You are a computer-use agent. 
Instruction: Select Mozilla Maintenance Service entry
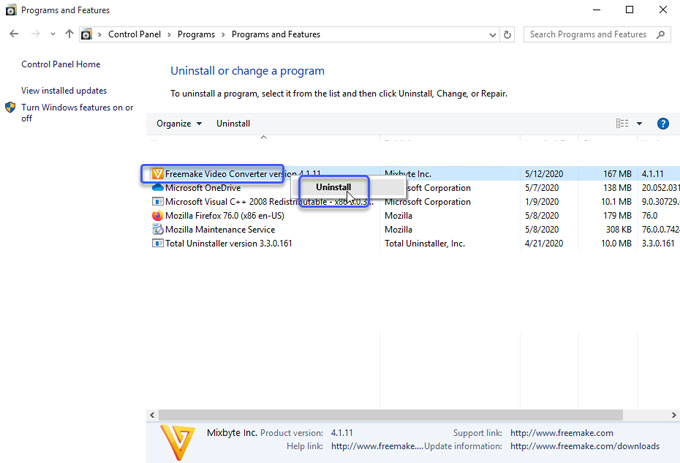(220, 229)
